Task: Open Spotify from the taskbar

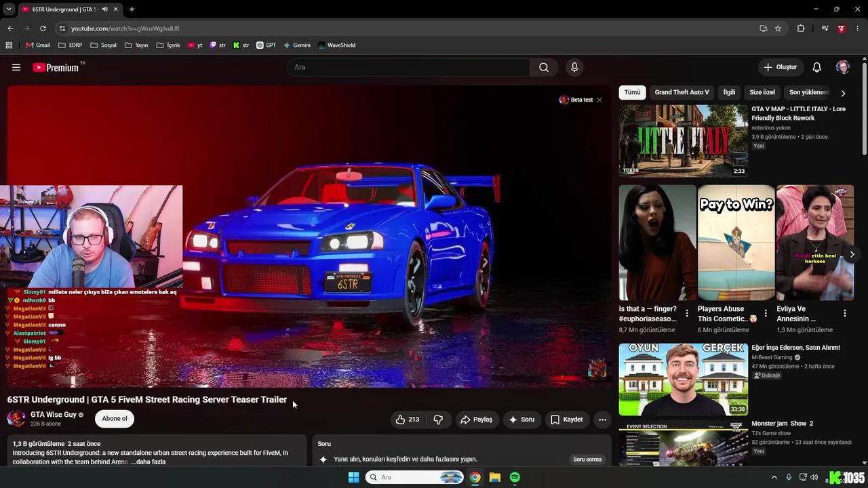Action: point(515,477)
